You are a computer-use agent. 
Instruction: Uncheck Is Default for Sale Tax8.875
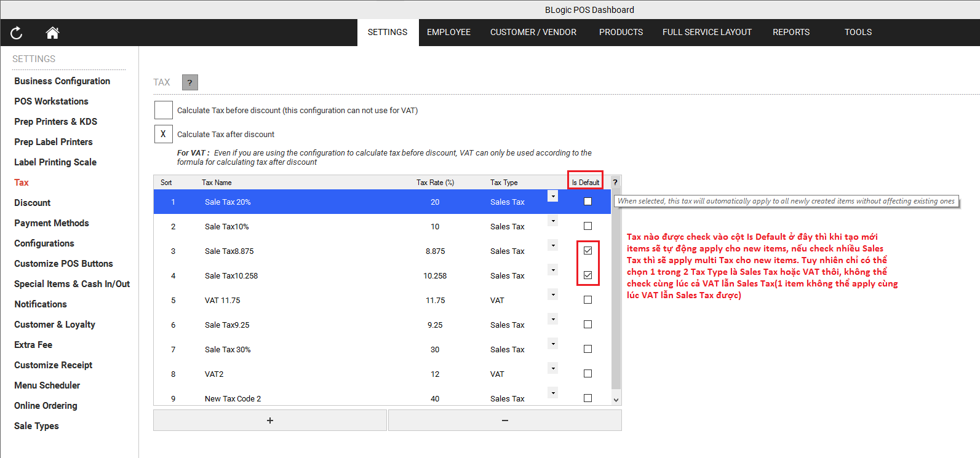tap(588, 251)
